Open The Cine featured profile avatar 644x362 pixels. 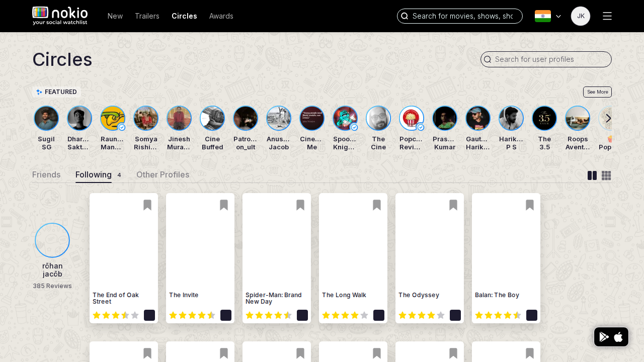[378, 118]
